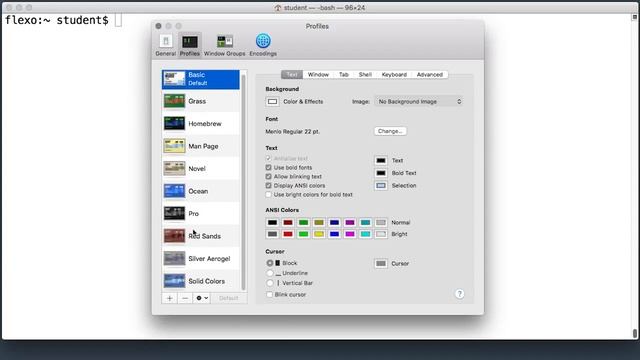Close the Profiles preferences window

158,26
